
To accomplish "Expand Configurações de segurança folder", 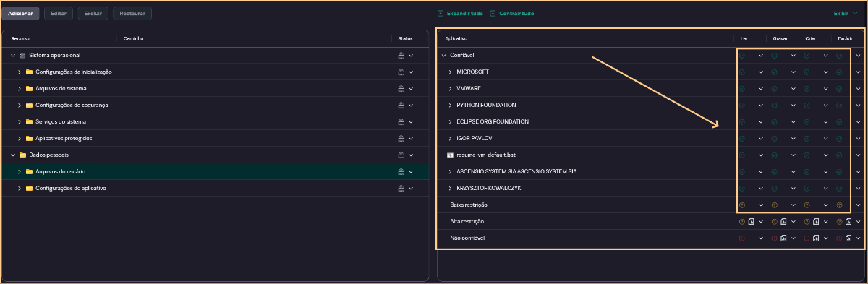I will [x=20, y=106].
